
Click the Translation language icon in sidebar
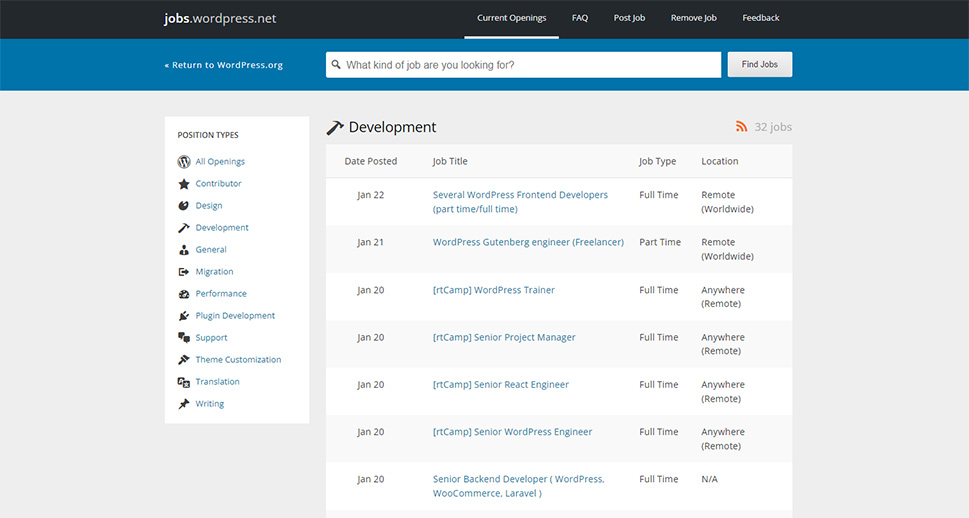pos(184,382)
